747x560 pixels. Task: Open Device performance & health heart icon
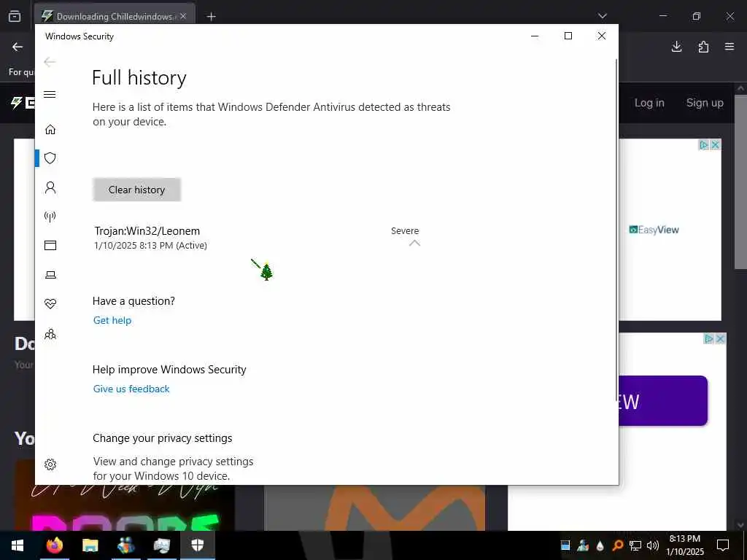[50, 304]
